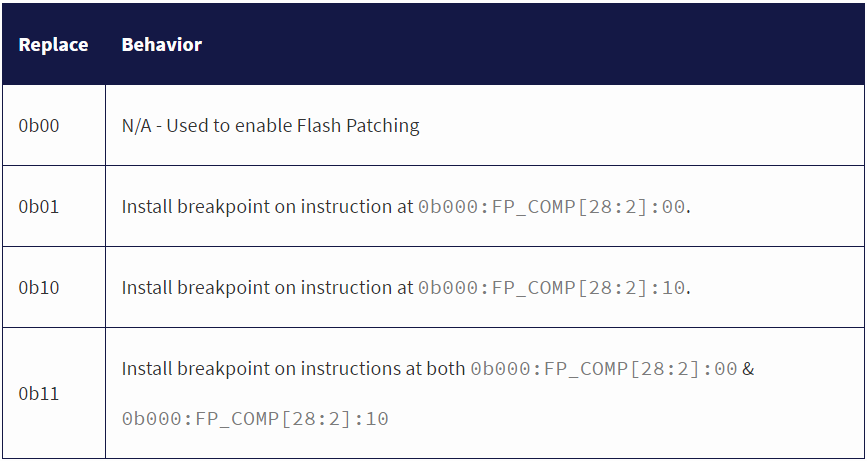Image resolution: width=867 pixels, height=461 pixels.
Task: Click the last-line code ending ":10" in 0b11 row
Action: [255, 419]
